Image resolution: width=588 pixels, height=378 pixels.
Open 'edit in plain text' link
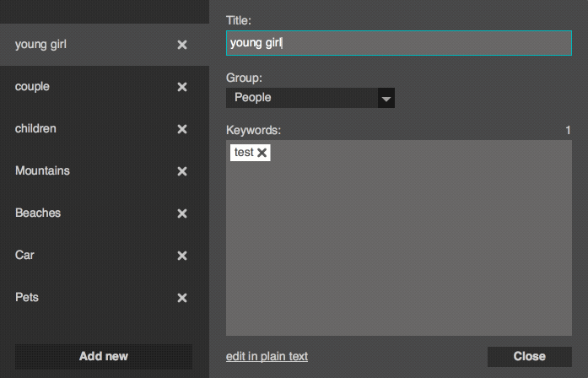click(x=267, y=356)
